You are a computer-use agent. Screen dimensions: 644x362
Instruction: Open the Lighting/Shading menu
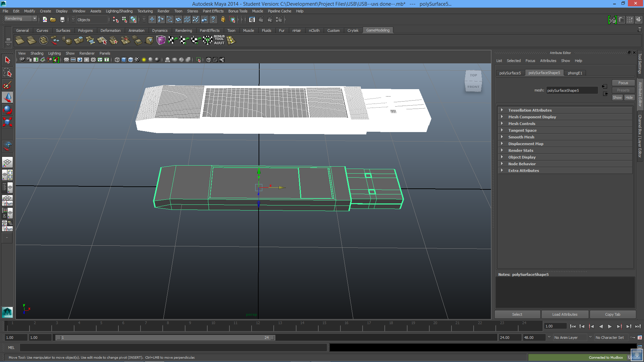point(119,11)
